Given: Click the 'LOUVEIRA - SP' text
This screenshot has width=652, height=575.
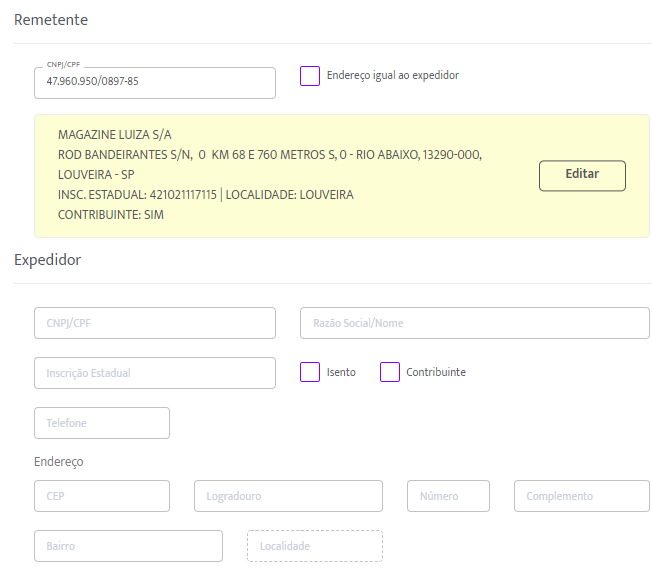Looking at the screenshot, I should [x=96, y=175].
